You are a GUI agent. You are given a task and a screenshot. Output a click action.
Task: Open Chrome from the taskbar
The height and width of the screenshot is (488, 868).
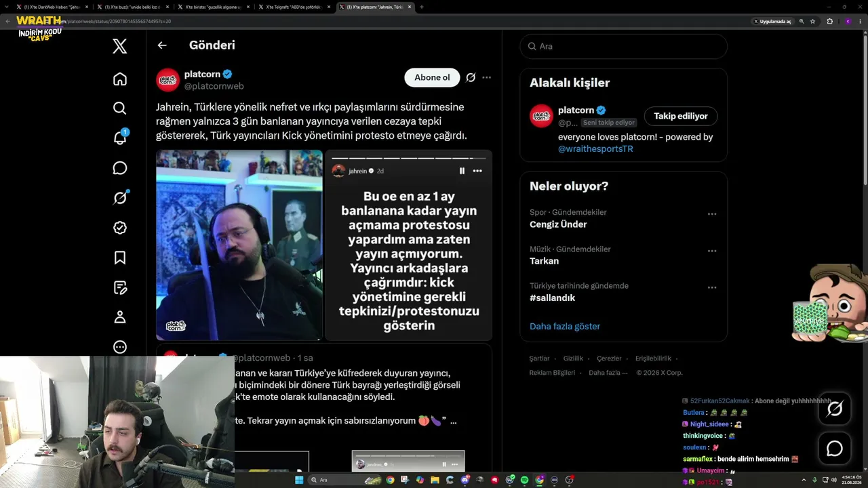[x=390, y=480]
